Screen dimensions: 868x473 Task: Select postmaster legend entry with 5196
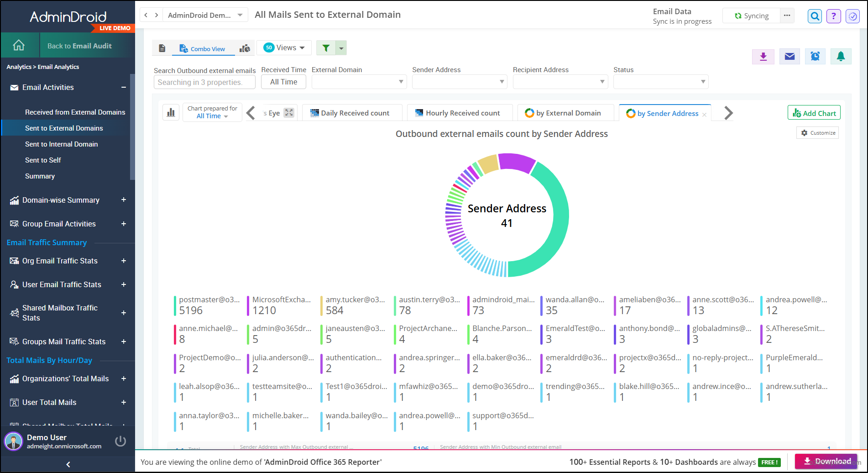click(x=208, y=305)
